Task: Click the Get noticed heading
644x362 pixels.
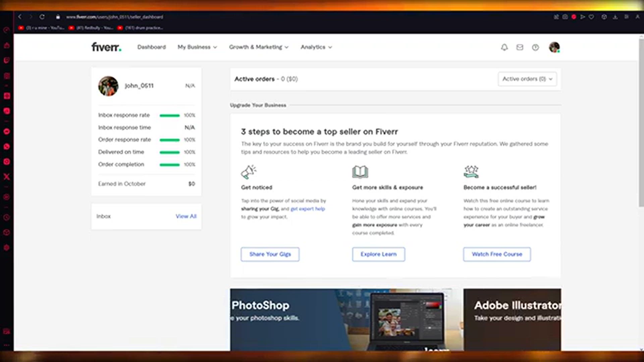Action: (257, 187)
